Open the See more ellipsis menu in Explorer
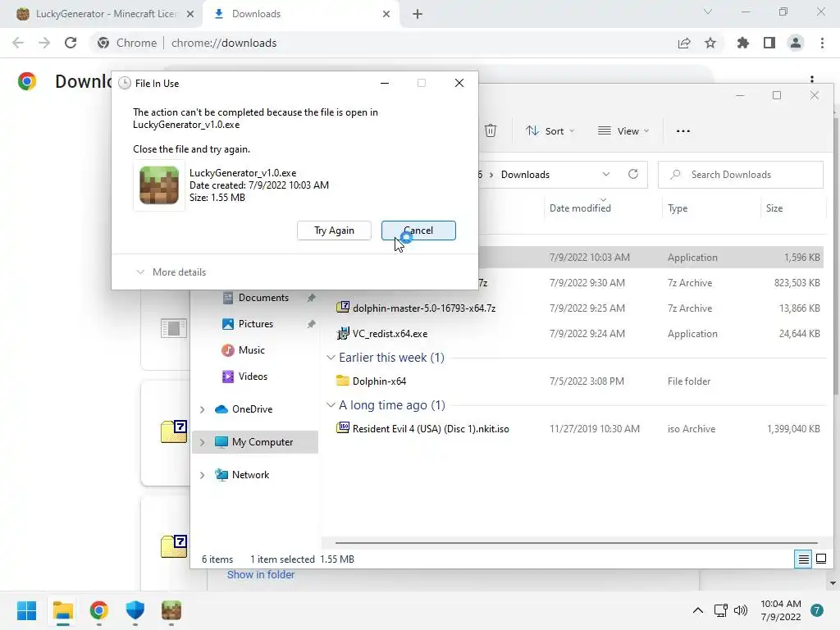Screen dimensions: 840x630 pyautogui.click(x=683, y=130)
